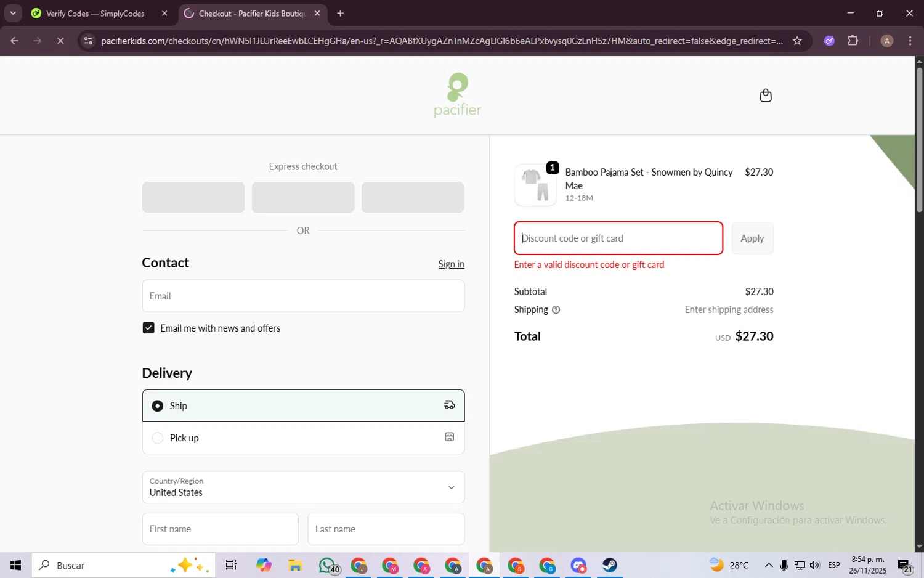Close the Verify Codes SimplyCodes tab
924x578 pixels.
point(164,14)
